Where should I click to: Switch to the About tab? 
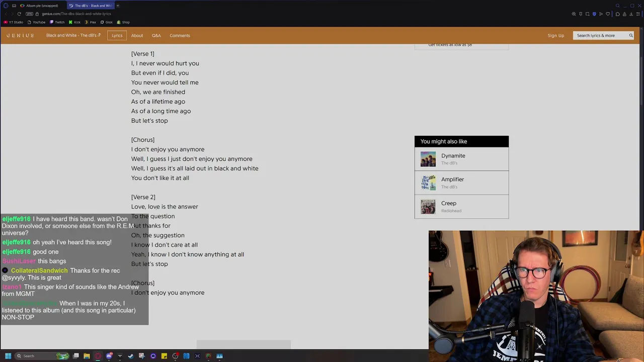tap(137, 35)
